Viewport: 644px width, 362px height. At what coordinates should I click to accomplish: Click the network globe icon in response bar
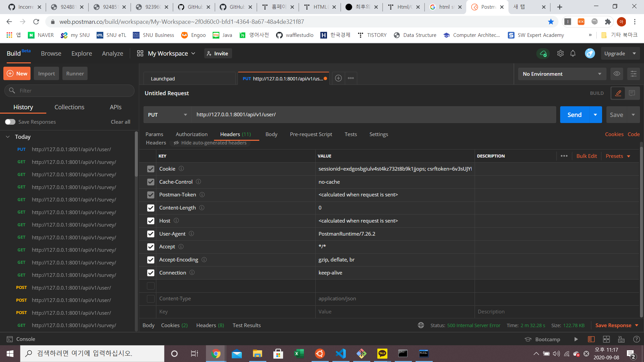(421, 325)
